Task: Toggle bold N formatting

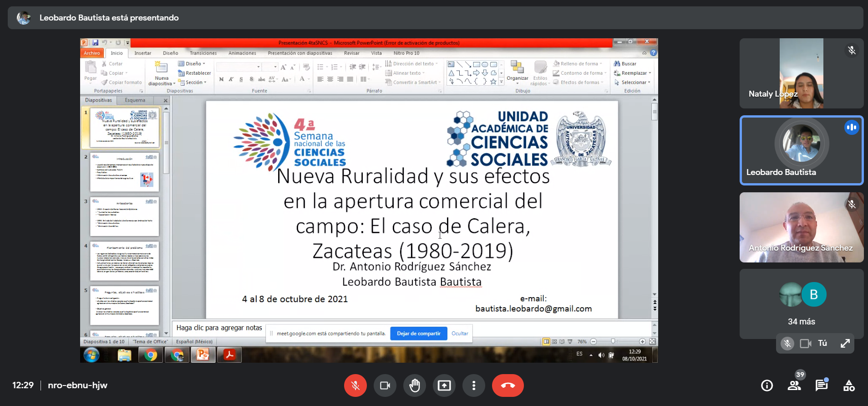Action: tap(221, 79)
